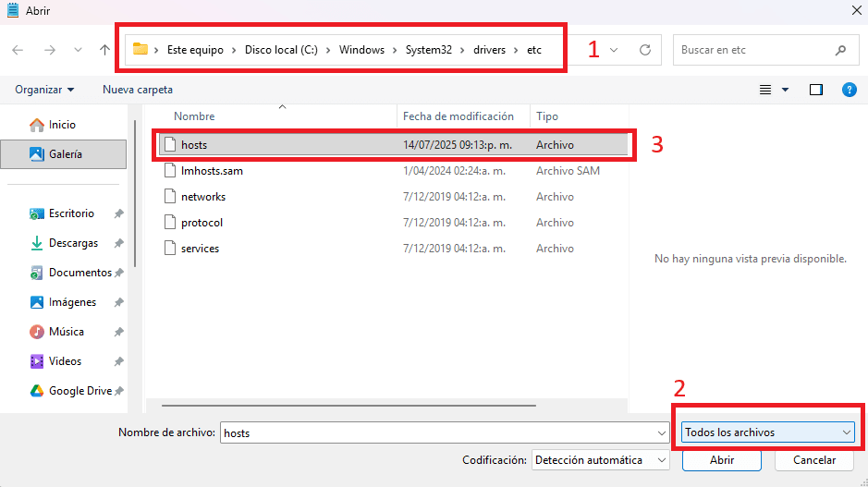Click Nueva carpeta in the toolbar
This screenshot has height=487, width=868.
(x=137, y=90)
